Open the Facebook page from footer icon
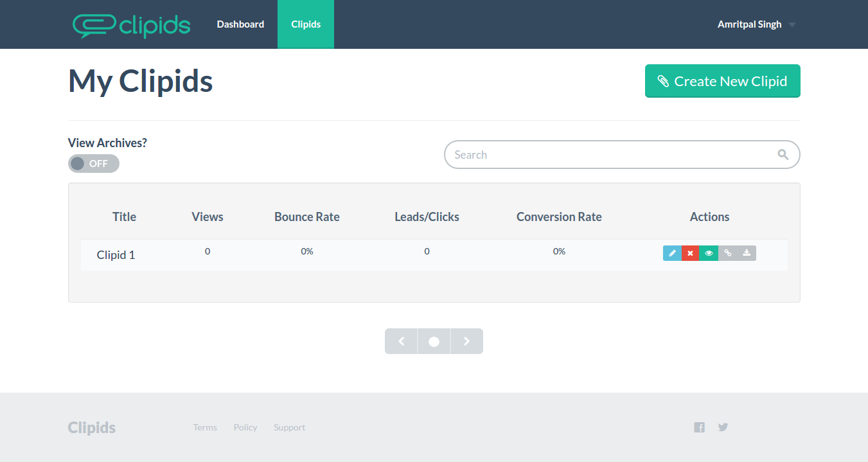This screenshot has width=868, height=462. (699, 427)
